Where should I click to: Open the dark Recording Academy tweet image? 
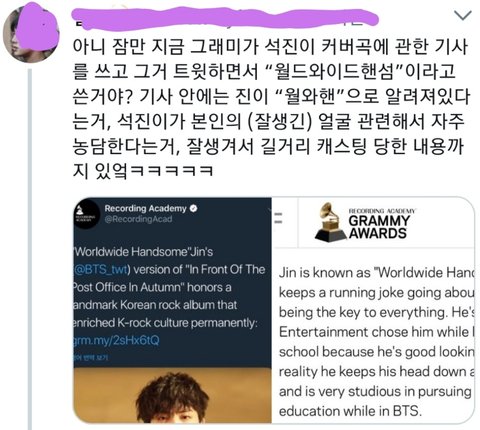pos(172,310)
